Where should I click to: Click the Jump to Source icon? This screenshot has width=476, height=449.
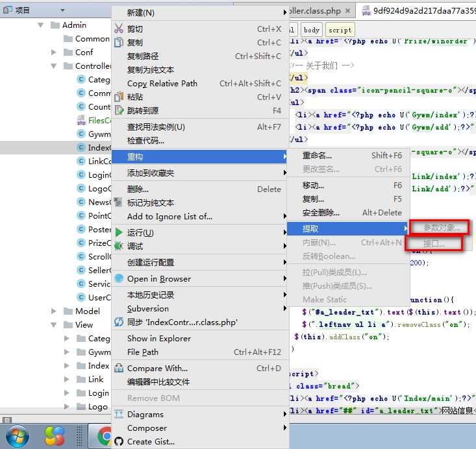pyautogui.click(x=119, y=110)
